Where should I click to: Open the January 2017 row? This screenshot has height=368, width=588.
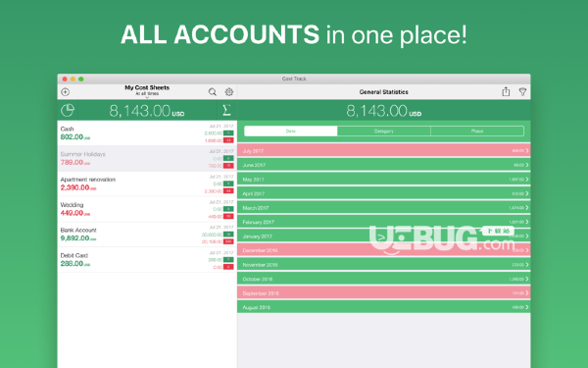[x=383, y=237]
